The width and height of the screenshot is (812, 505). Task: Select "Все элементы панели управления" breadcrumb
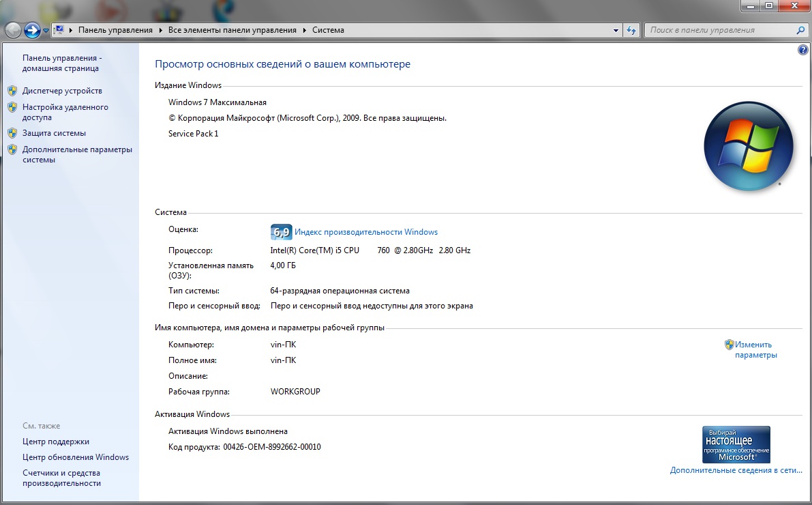(232, 30)
